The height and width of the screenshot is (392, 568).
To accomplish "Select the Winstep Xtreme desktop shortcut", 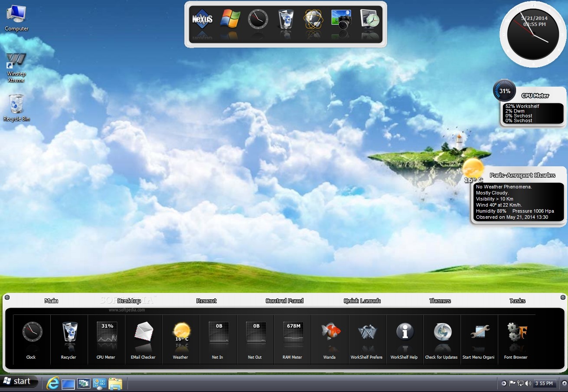I will [x=16, y=68].
